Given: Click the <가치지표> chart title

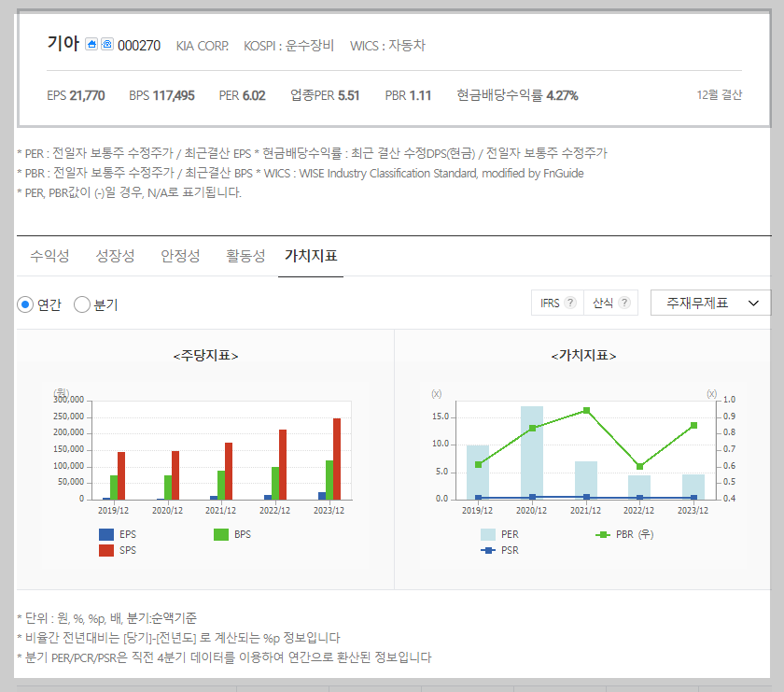Looking at the screenshot, I should click(583, 356).
